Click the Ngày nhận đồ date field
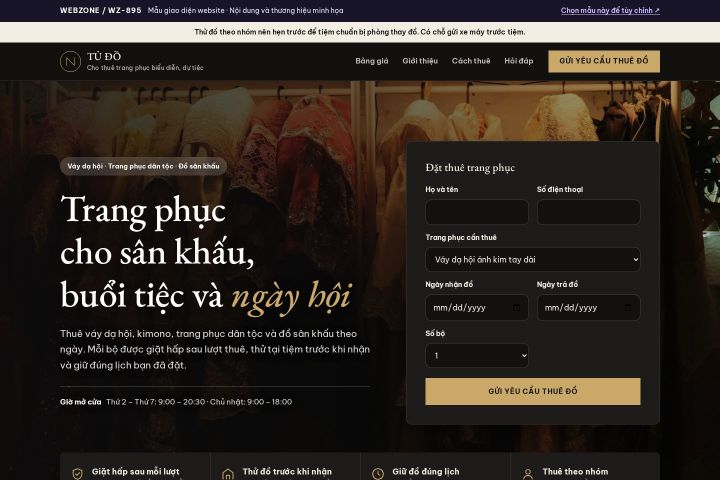Viewport: 720px width, 480px height. point(477,307)
